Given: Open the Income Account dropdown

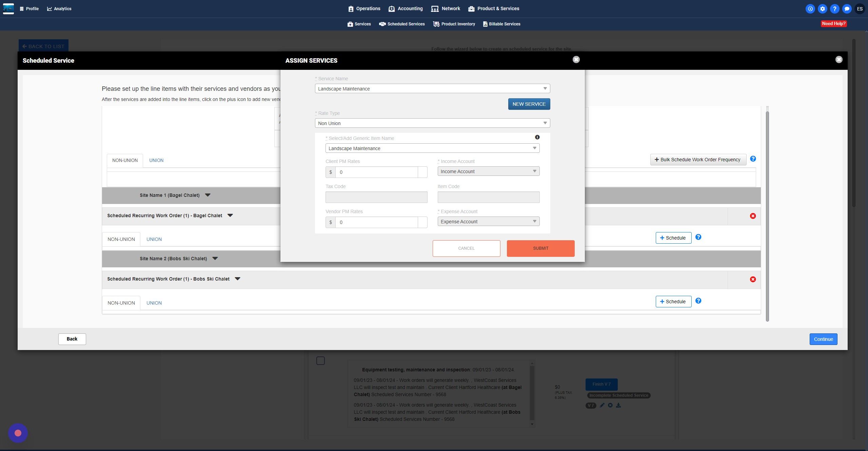Looking at the screenshot, I should (x=488, y=171).
